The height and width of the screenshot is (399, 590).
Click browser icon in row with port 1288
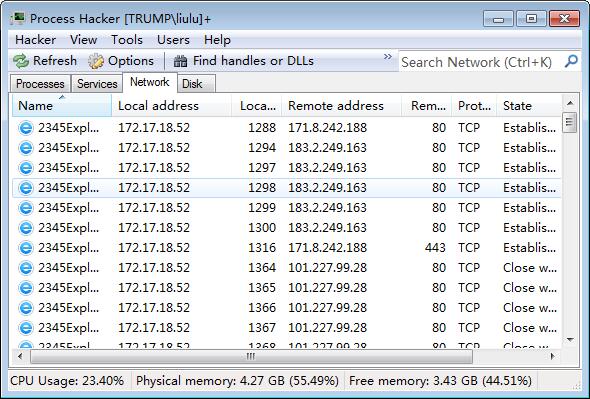point(26,128)
